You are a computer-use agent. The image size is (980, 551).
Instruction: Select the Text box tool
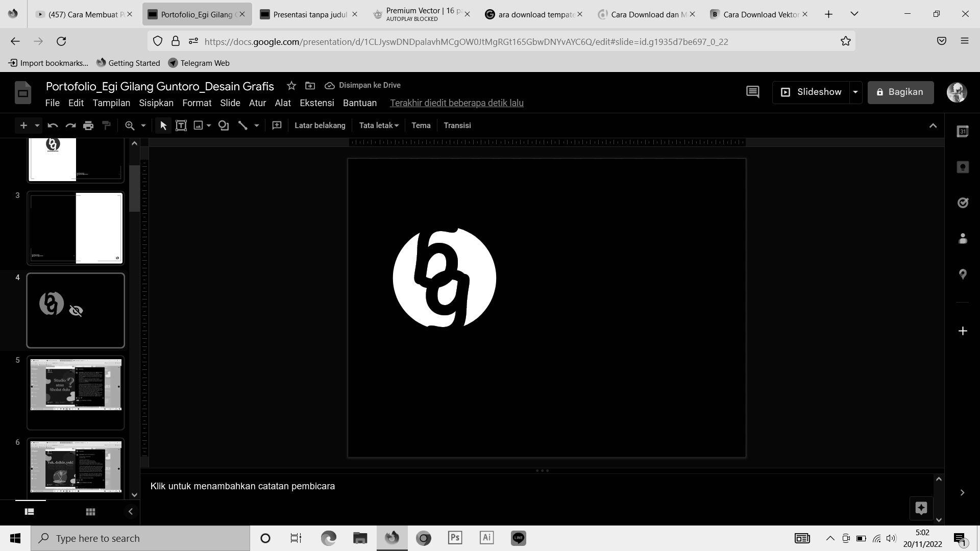coord(181,126)
